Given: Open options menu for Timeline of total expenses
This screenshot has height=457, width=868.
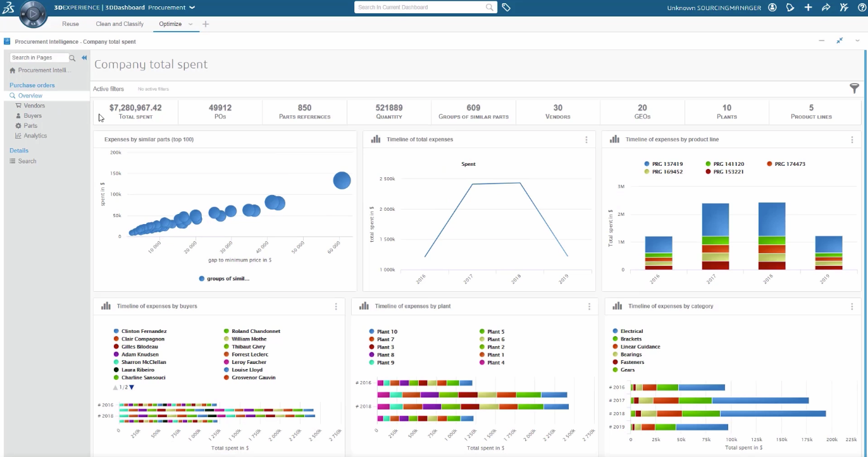Looking at the screenshot, I should pos(586,139).
